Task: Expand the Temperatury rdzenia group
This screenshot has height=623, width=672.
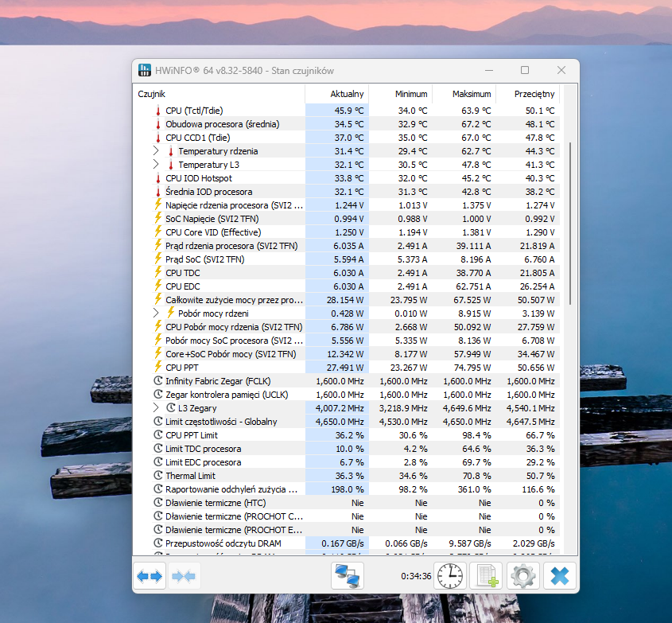Action: 157,151
